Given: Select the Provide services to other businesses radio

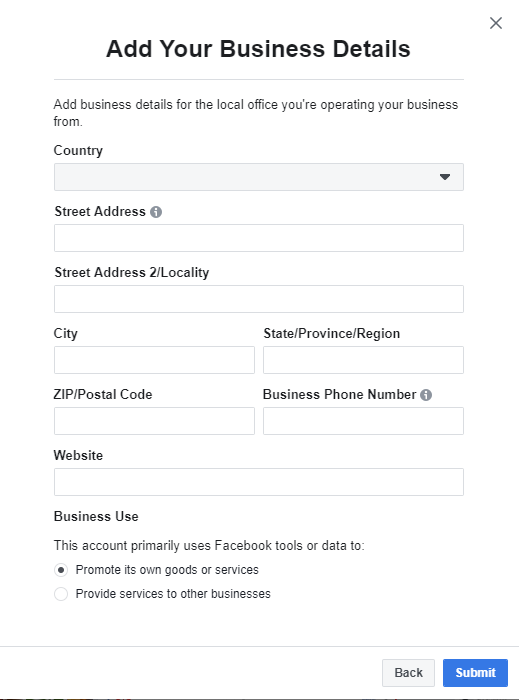Looking at the screenshot, I should tap(61, 594).
